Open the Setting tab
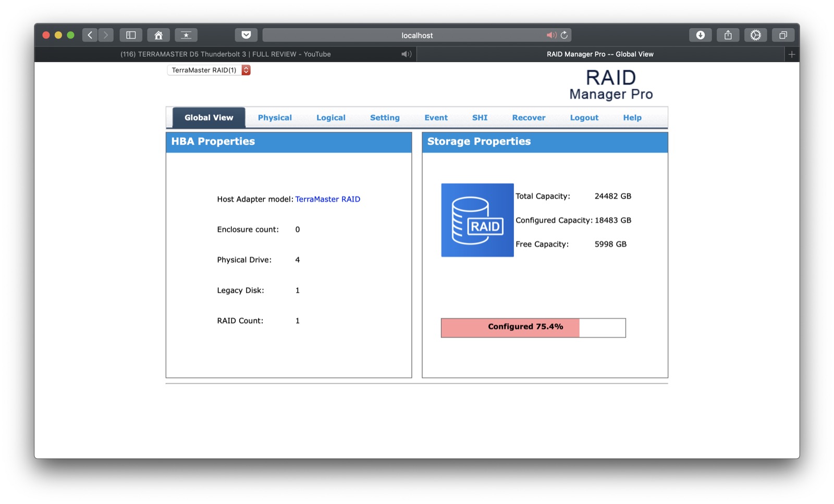The height and width of the screenshot is (504, 834). coord(385,118)
